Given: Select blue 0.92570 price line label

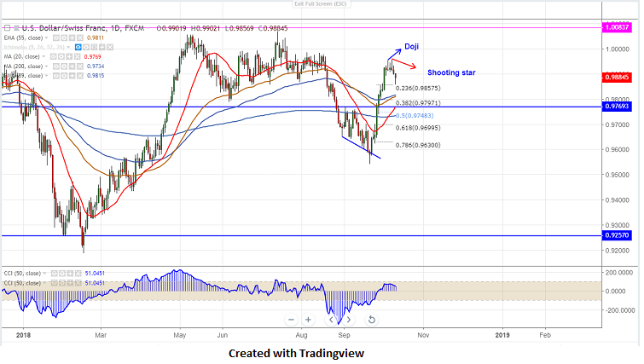Looking at the screenshot, I should tap(617, 235).
